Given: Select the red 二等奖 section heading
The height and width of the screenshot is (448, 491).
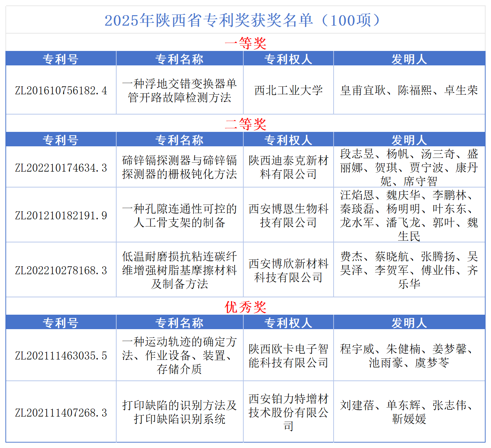Looking at the screenshot, I should (x=245, y=124).
